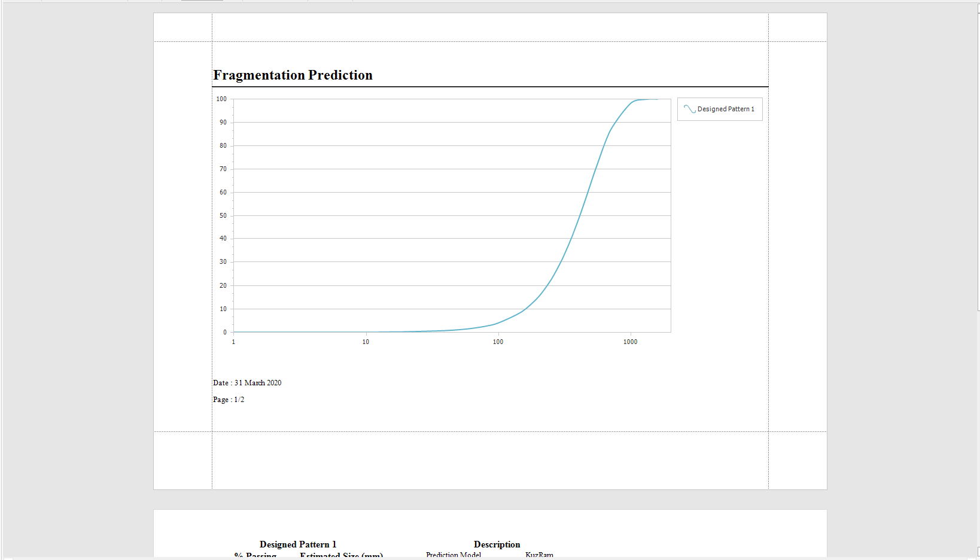
Task: Select the 90 tick label on the Y axis
Action: click(223, 122)
